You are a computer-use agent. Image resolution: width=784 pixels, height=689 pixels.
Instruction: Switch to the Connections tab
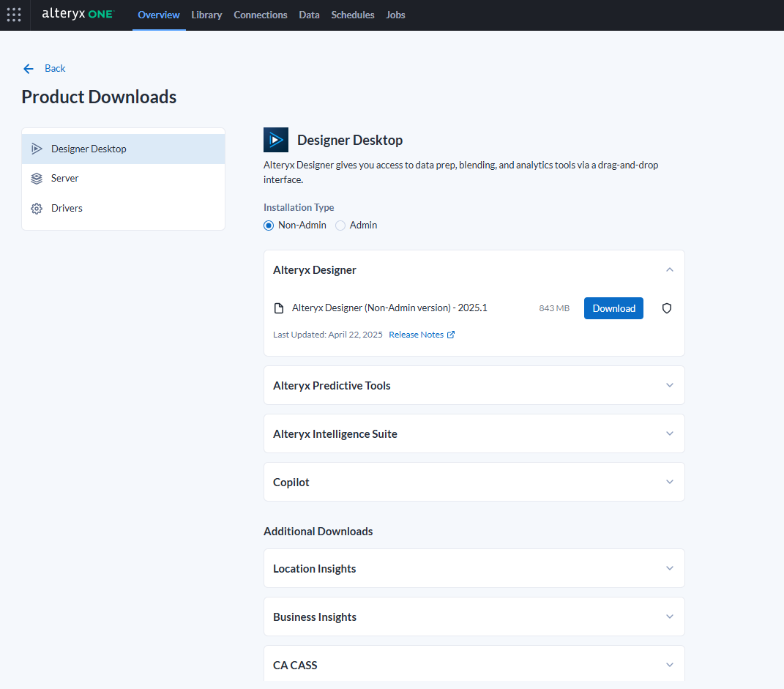261,15
